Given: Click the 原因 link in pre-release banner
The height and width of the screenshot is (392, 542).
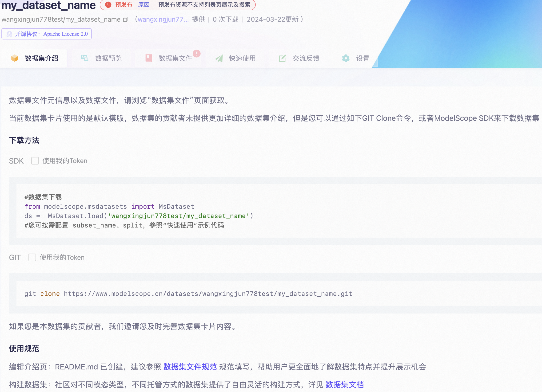Looking at the screenshot, I should click(144, 4).
